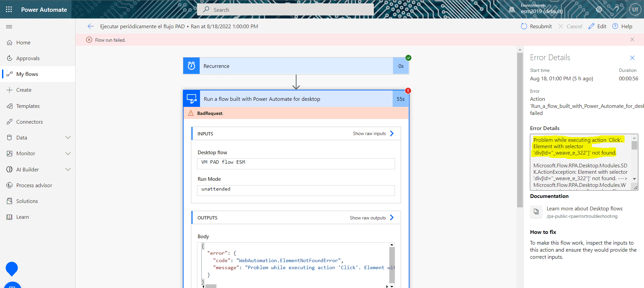Collapse the Recurrence step header
The height and width of the screenshot is (288, 644).
296,66
